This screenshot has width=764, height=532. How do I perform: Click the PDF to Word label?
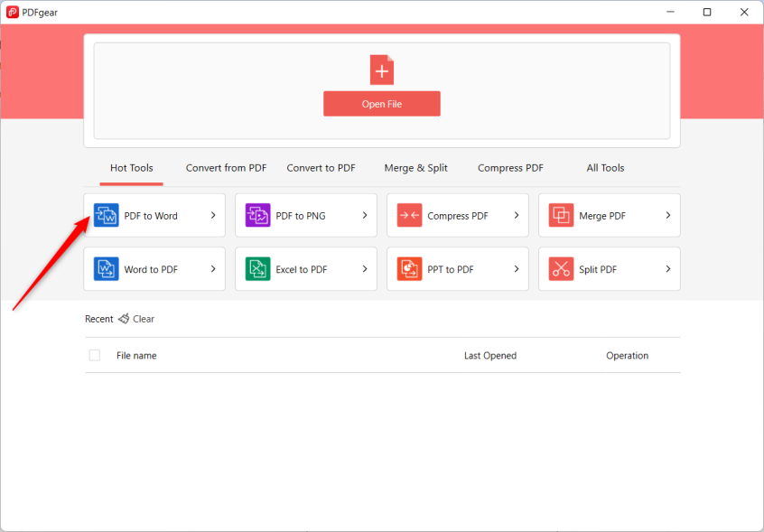pos(151,216)
